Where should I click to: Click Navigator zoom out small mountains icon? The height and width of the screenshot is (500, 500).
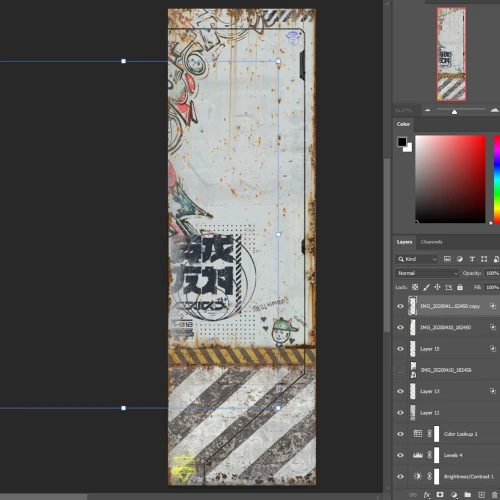click(x=428, y=110)
